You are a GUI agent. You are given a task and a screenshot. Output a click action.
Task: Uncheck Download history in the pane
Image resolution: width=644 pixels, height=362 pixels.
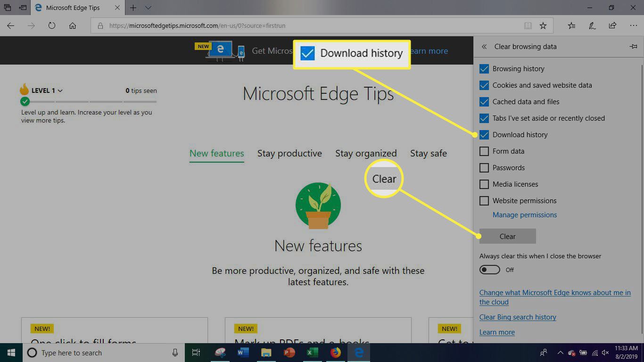(x=484, y=135)
